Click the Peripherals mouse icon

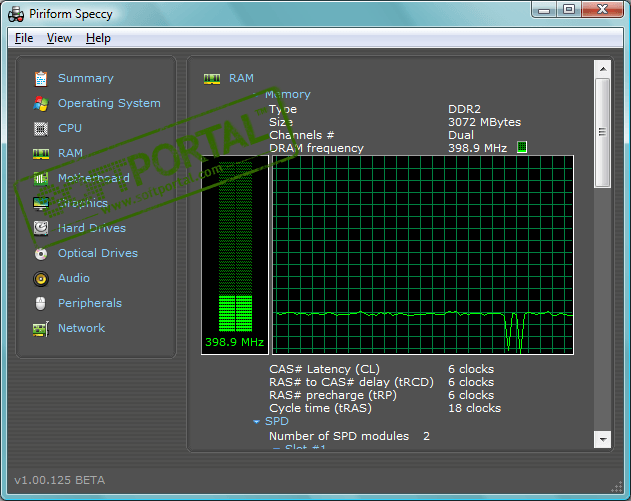(41, 303)
